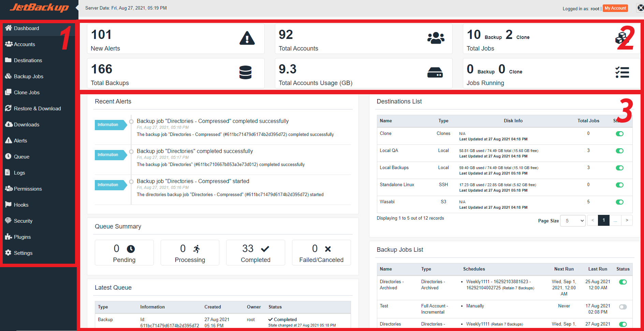Open the Security section
Image resolution: width=644 pixels, height=331 pixels.
click(23, 221)
